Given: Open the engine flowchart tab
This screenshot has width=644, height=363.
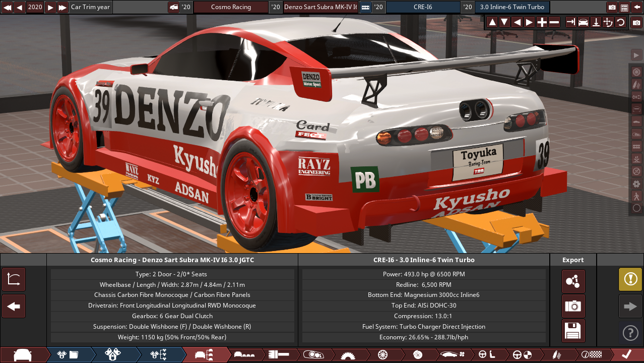Looking at the screenshot, I should click(x=159, y=355).
